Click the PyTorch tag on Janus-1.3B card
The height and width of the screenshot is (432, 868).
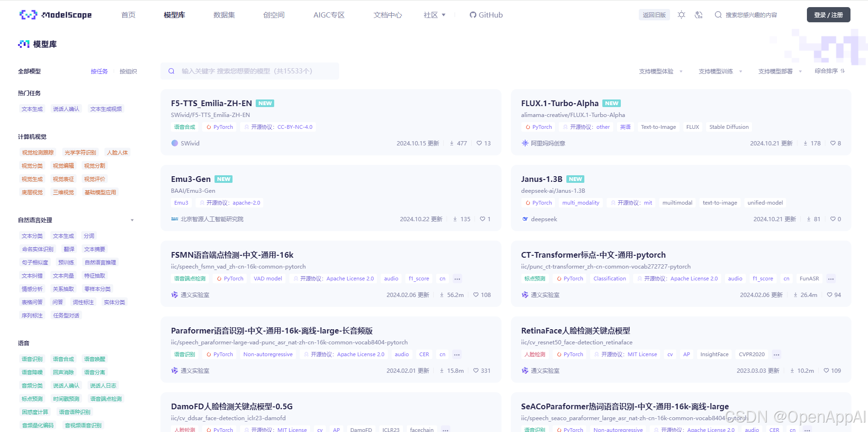[x=539, y=203]
